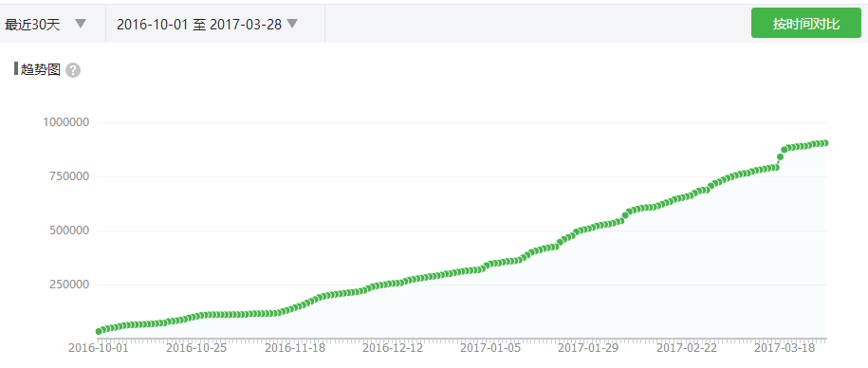Click the 趋势图 section title
Viewport: 868px width, 368px height.
pyautogui.click(x=41, y=70)
